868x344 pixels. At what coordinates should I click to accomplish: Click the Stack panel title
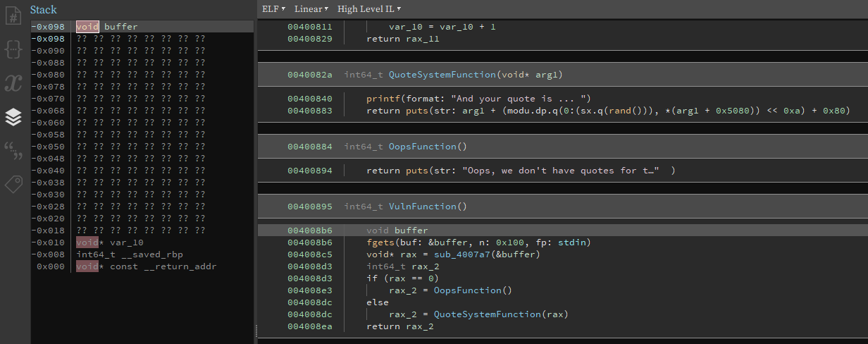click(x=44, y=10)
